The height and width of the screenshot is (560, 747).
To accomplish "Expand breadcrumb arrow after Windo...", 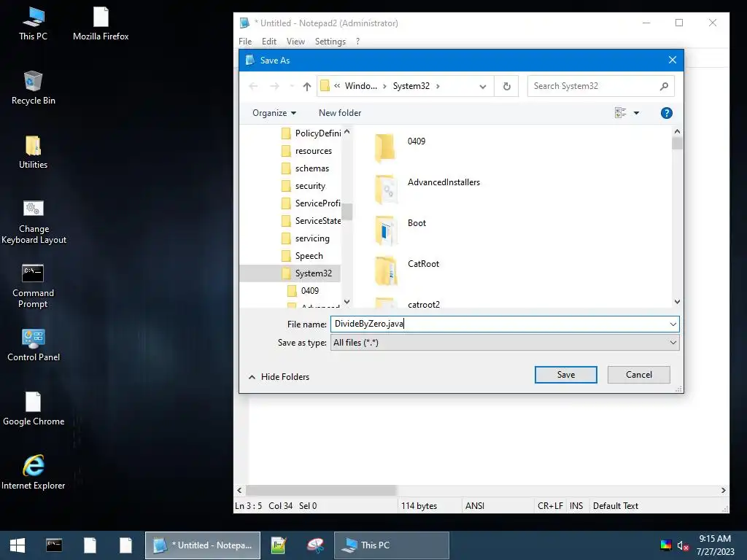I will point(384,86).
